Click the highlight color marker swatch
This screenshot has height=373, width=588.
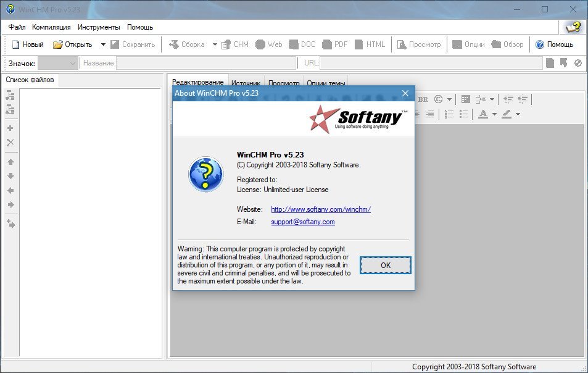click(x=507, y=114)
